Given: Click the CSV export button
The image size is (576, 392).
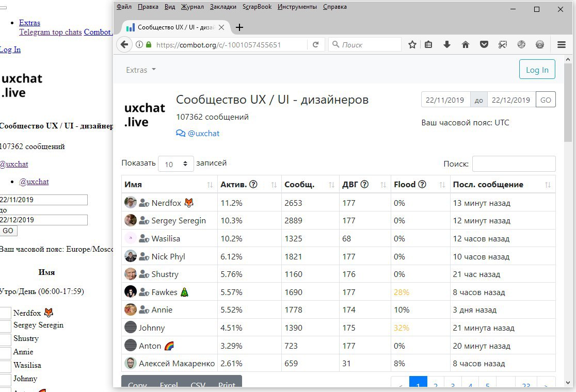Looking at the screenshot, I should tap(198, 384).
